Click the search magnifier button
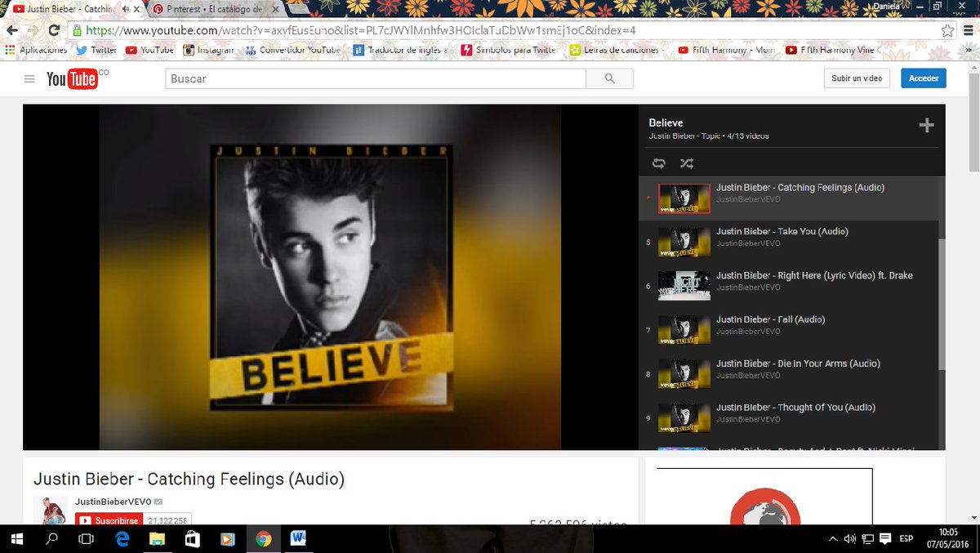Screen dimensions: 980x553 point(609,78)
